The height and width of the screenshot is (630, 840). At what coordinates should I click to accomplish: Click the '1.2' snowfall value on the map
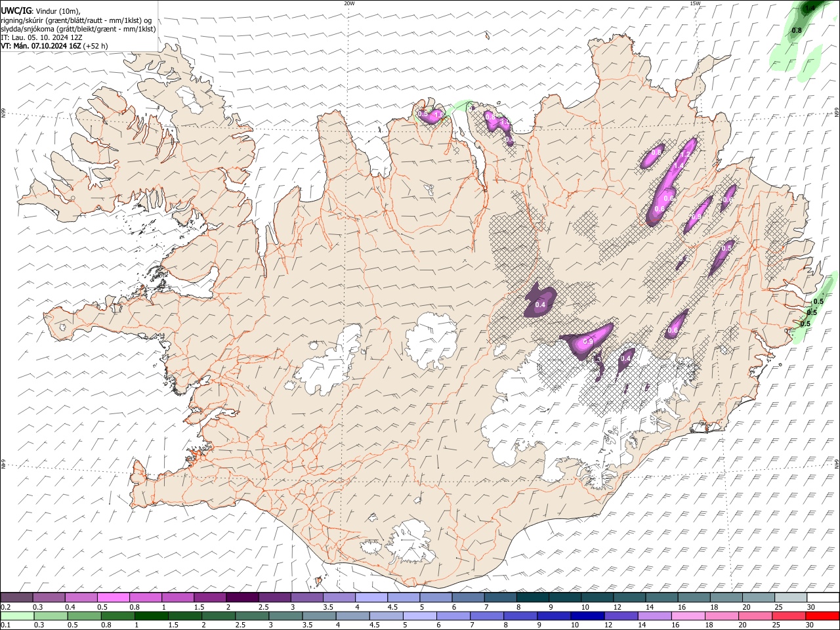coord(686,154)
